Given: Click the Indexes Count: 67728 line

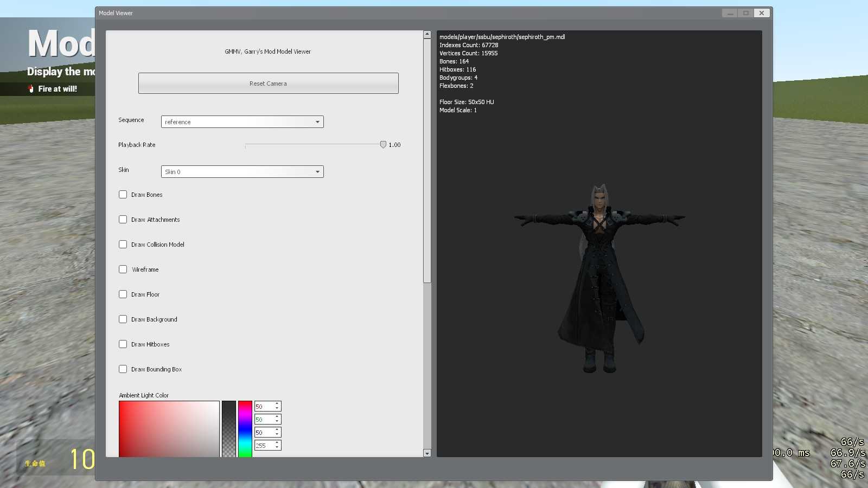Looking at the screenshot, I should (x=469, y=45).
